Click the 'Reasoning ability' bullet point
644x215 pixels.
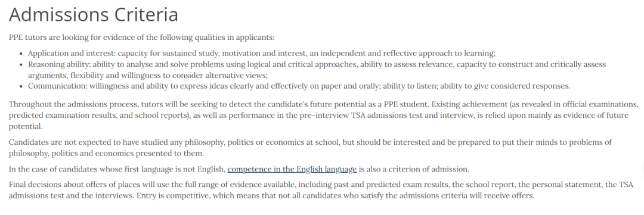(x=317, y=70)
